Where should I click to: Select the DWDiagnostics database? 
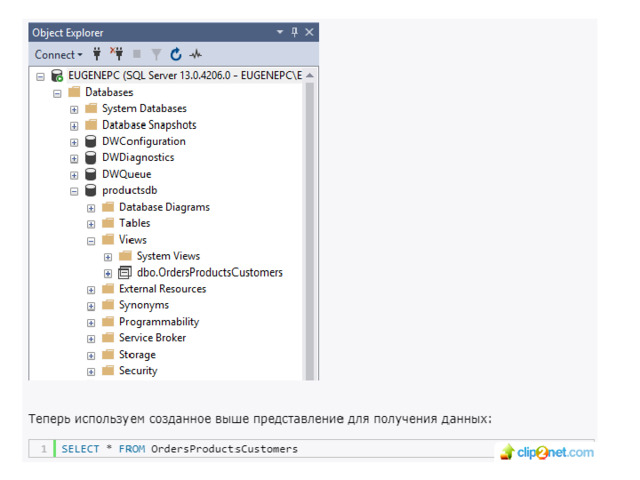(x=137, y=158)
